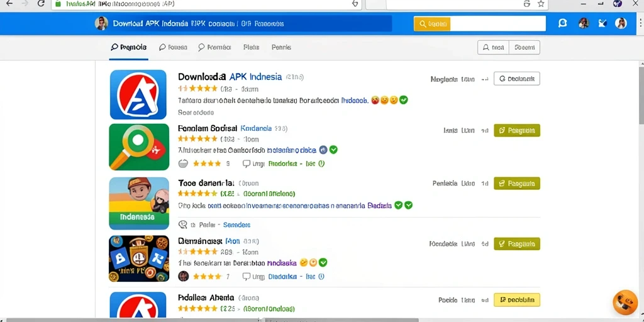
Task: Open the green magnifier app icon
Action: [x=139, y=147]
